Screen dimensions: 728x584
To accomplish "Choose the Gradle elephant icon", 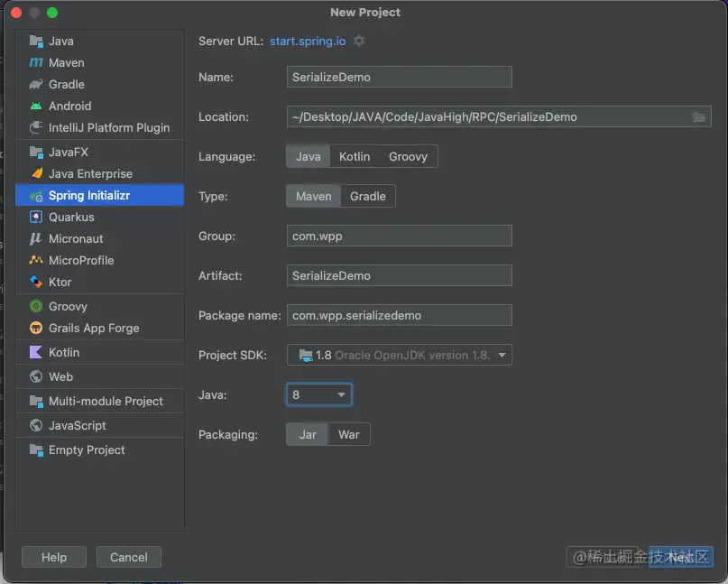I will (36, 84).
